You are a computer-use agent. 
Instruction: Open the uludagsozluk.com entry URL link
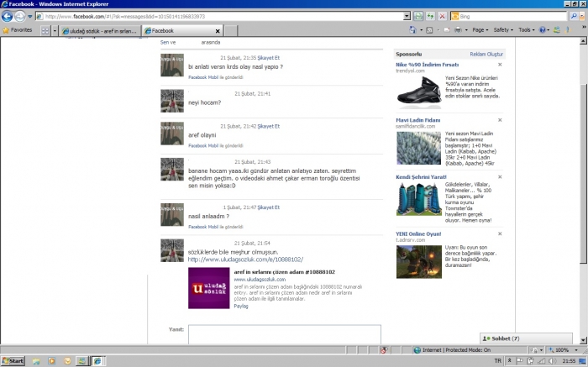(245, 260)
